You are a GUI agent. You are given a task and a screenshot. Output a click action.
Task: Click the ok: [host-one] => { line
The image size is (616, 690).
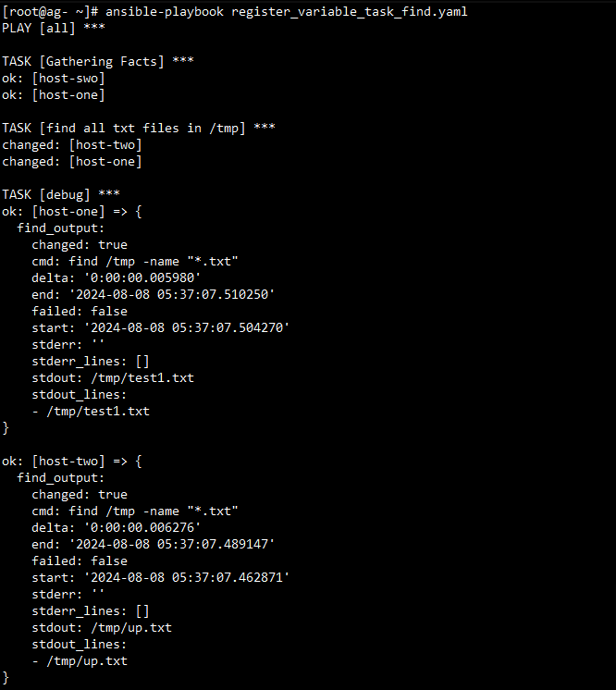coord(72,212)
